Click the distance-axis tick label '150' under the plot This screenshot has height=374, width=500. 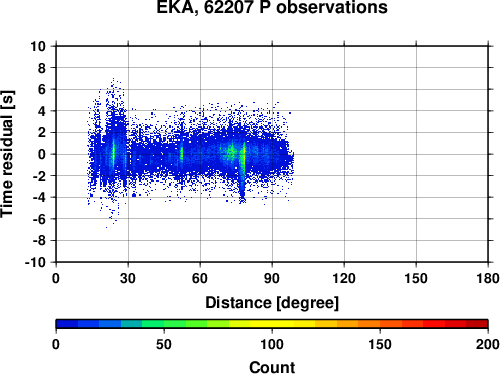pos(416,278)
